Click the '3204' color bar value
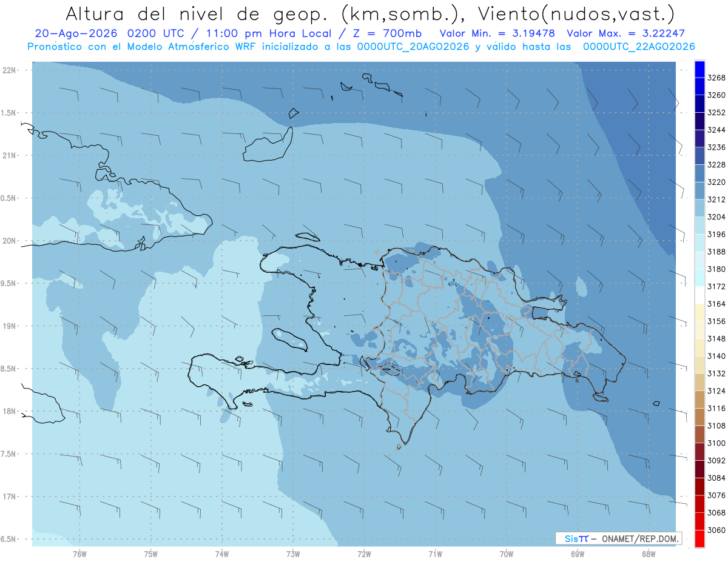The width and height of the screenshot is (728, 562). (x=716, y=217)
